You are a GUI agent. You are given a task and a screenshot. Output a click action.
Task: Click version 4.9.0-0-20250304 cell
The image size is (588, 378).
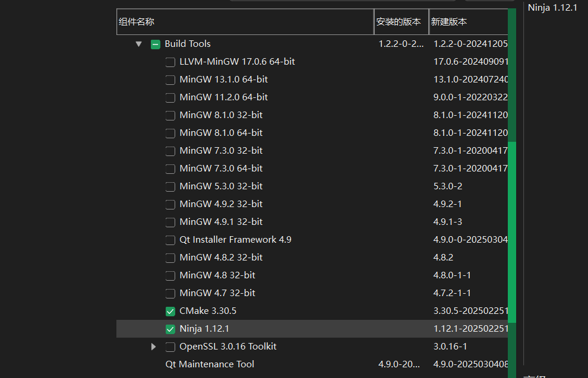point(470,239)
